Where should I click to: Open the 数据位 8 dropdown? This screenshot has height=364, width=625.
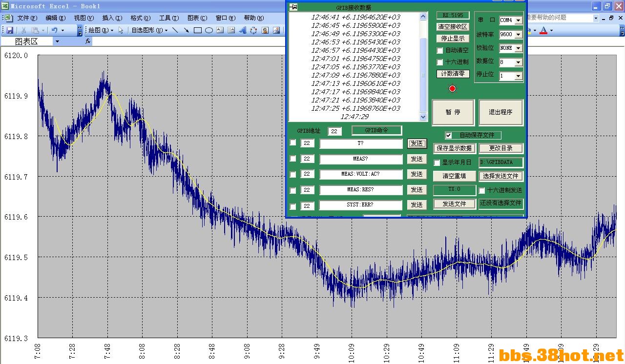pyautogui.click(x=518, y=62)
